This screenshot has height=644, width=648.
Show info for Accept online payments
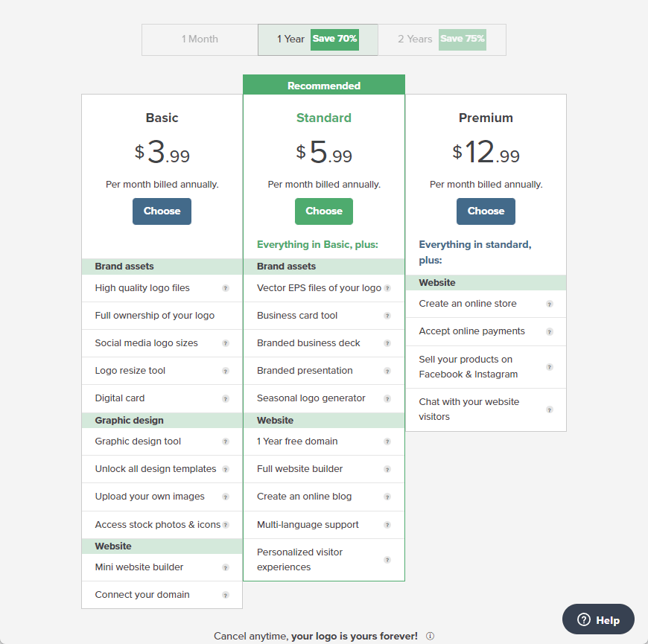click(x=550, y=331)
